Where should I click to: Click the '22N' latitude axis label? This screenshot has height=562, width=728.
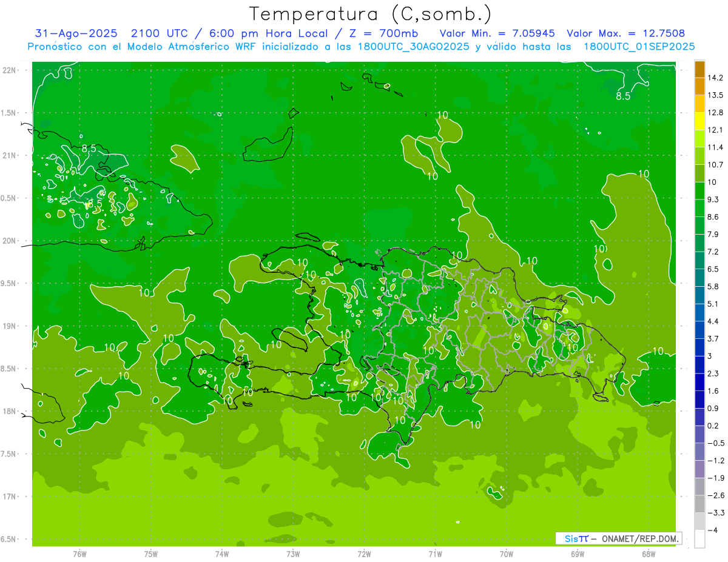(x=8, y=70)
